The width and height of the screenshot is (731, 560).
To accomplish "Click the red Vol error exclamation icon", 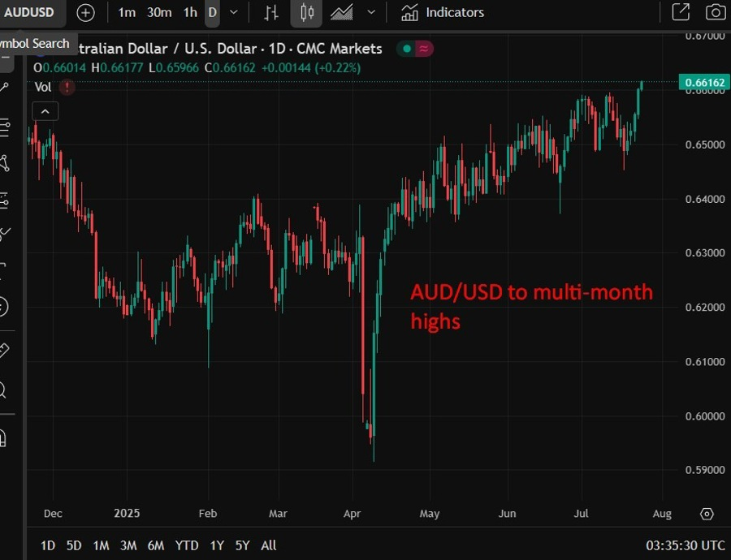I will click(67, 87).
